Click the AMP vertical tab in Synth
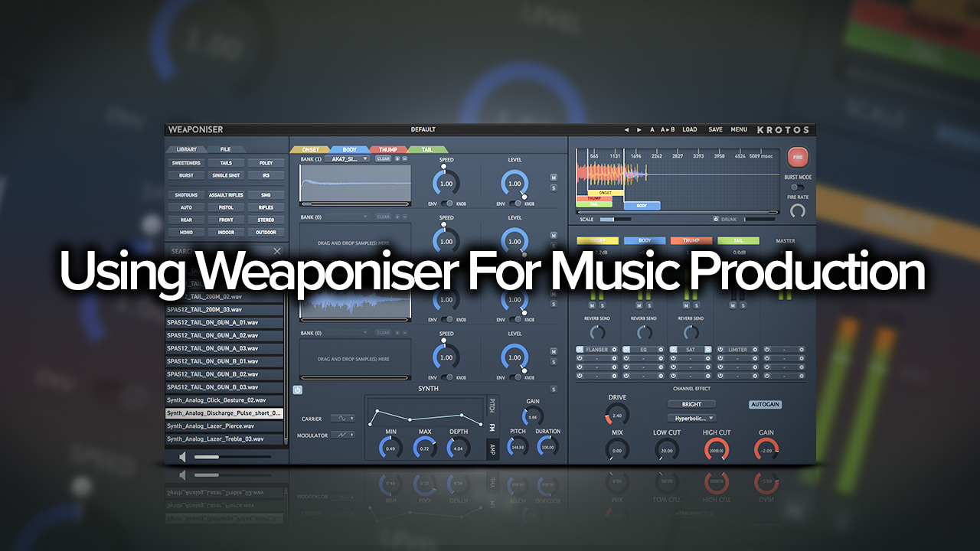 [x=492, y=448]
